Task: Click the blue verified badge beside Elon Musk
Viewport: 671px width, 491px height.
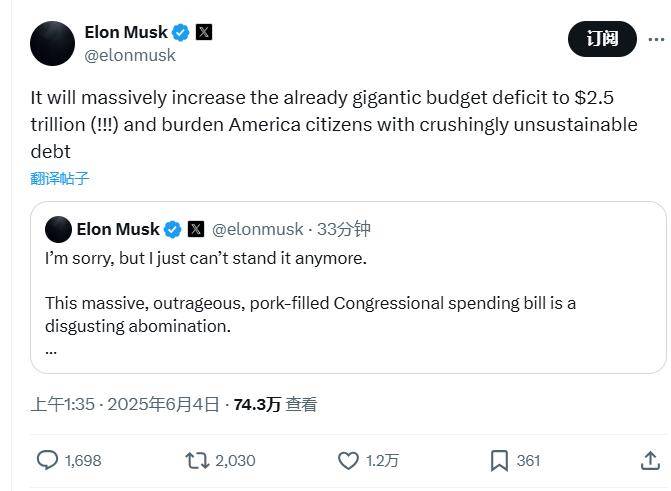Action: (x=181, y=32)
